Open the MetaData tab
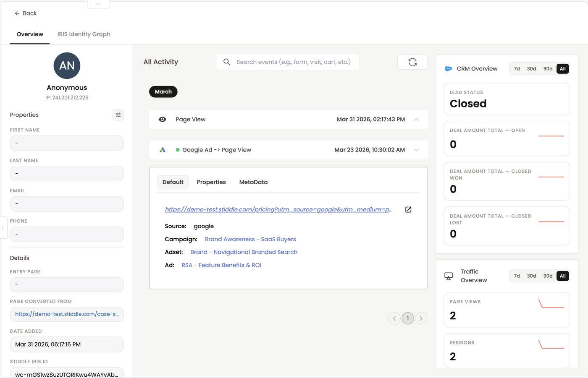 253,182
